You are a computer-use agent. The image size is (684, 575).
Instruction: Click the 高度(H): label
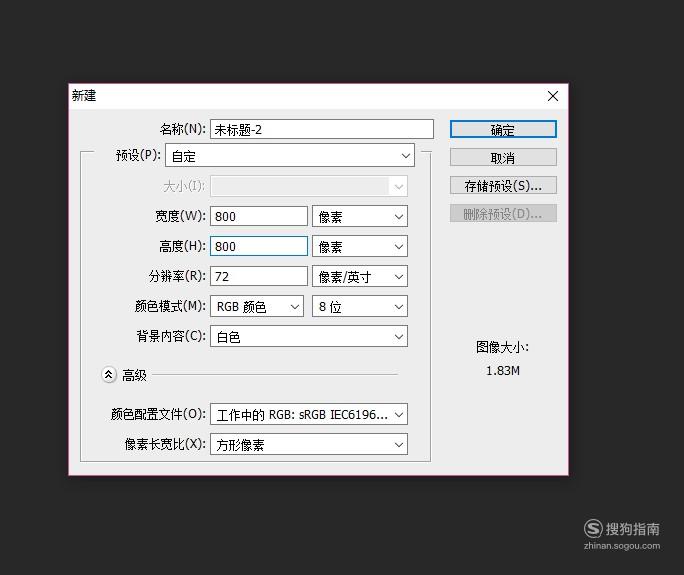[x=182, y=246]
